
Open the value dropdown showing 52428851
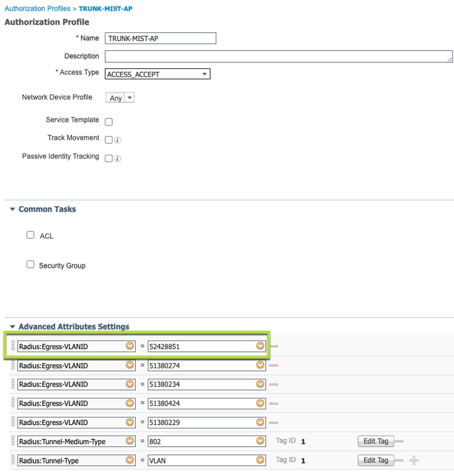260,346
